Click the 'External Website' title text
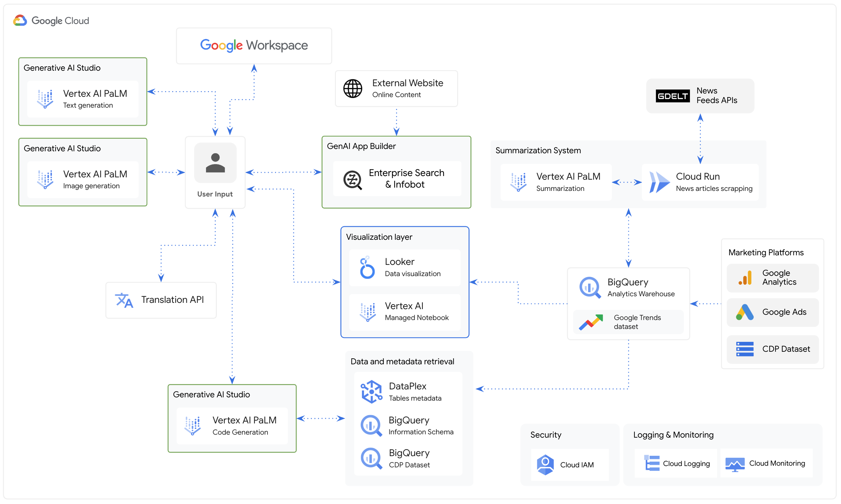 (x=408, y=83)
